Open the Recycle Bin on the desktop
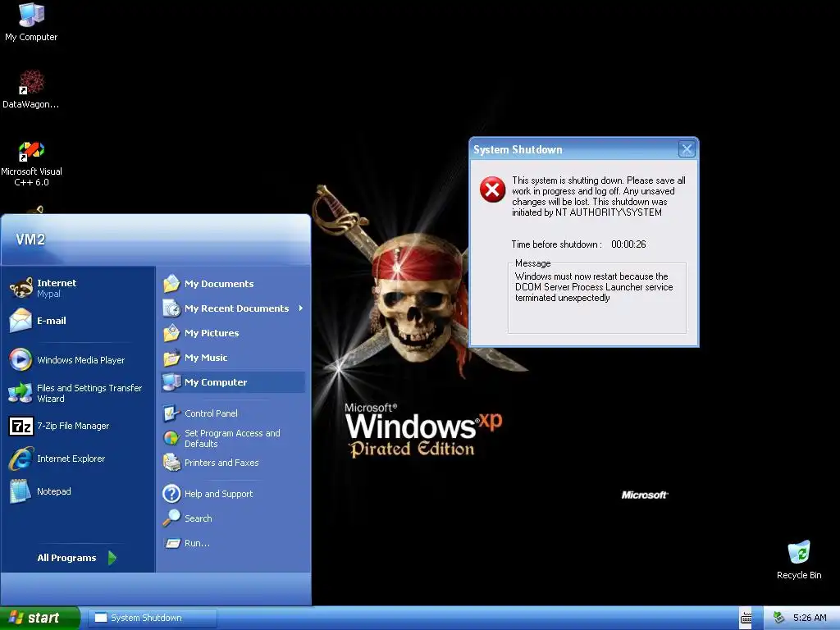The image size is (840, 630). click(x=799, y=560)
